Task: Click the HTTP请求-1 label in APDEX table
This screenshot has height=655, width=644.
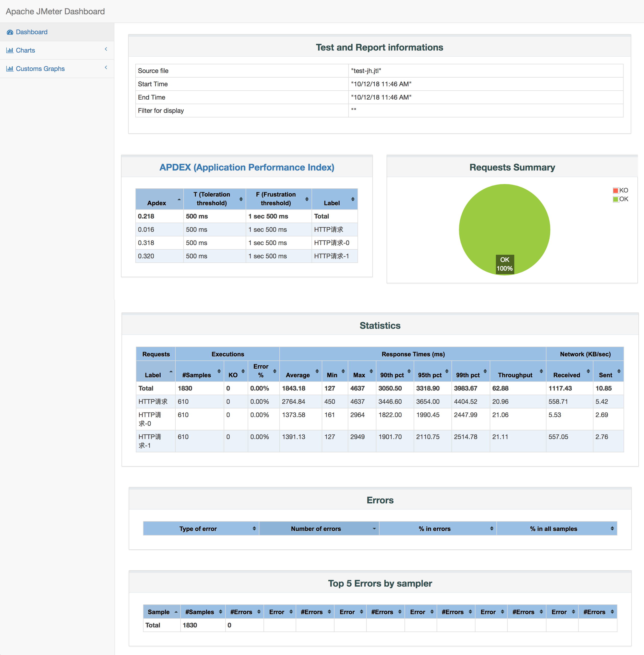Action: (x=331, y=256)
